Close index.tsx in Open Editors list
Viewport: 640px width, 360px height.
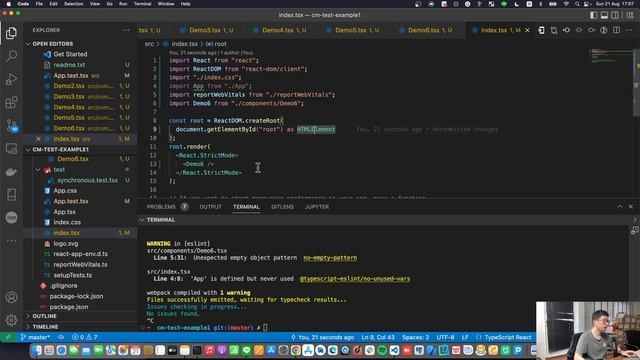[38, 139]
